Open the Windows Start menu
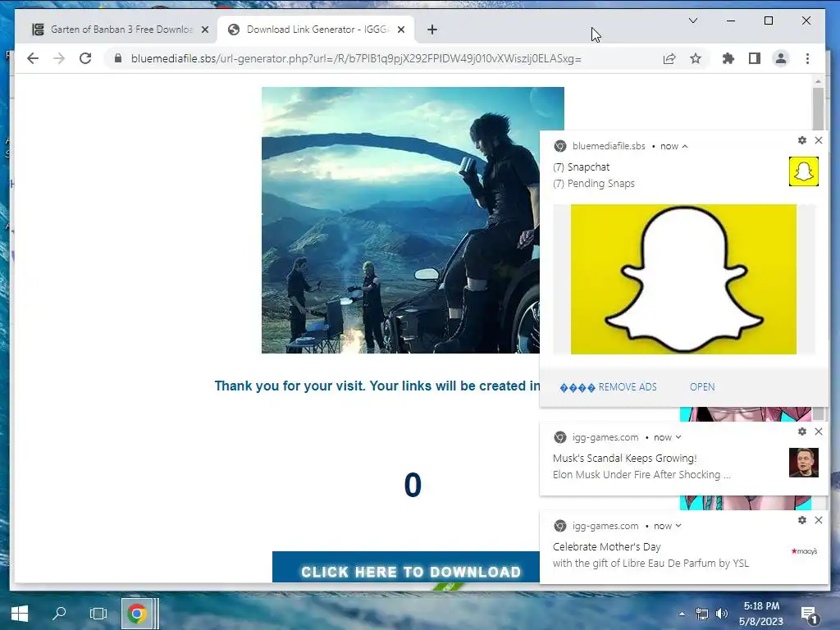The height and width of the screenshot is (630, 840). pyautogui.click(x=20, y=614)
